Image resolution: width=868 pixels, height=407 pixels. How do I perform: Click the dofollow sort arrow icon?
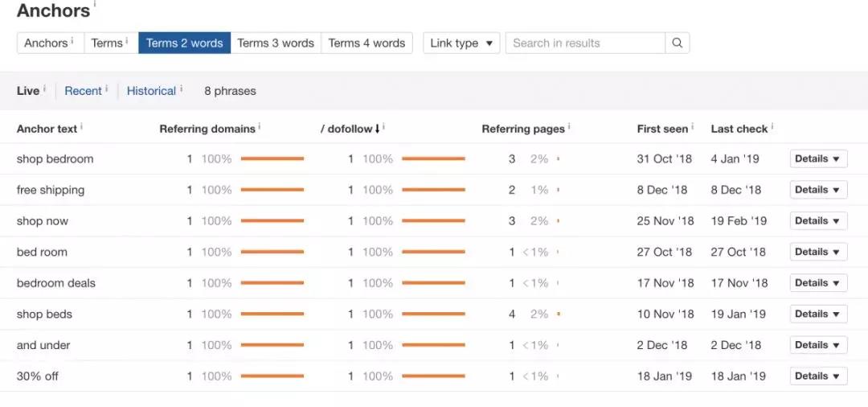coord(378,129)
